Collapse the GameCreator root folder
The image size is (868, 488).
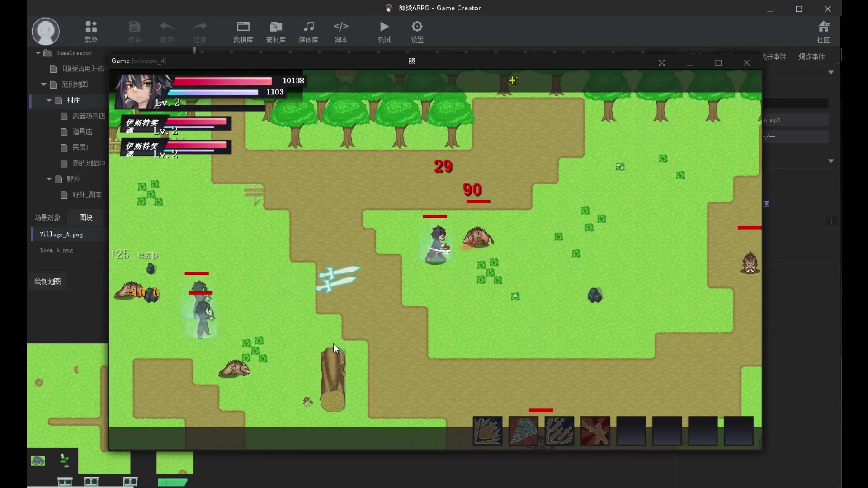coord(38,53)
